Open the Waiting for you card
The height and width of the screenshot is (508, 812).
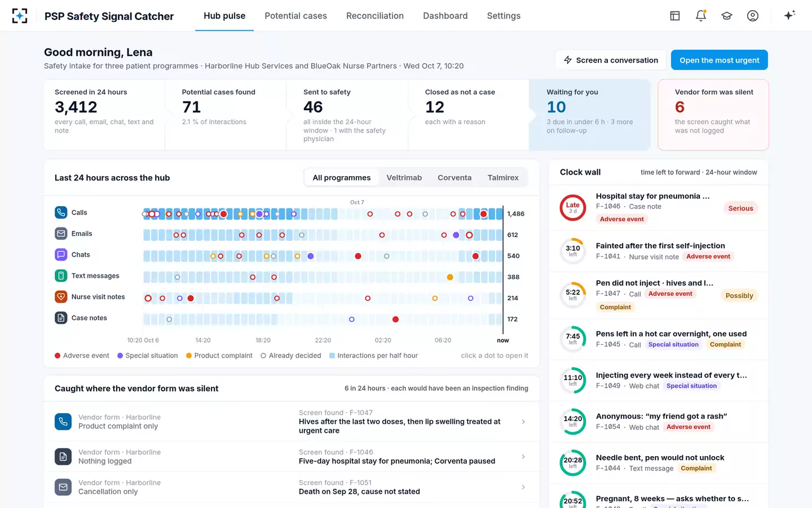[589, 115]
